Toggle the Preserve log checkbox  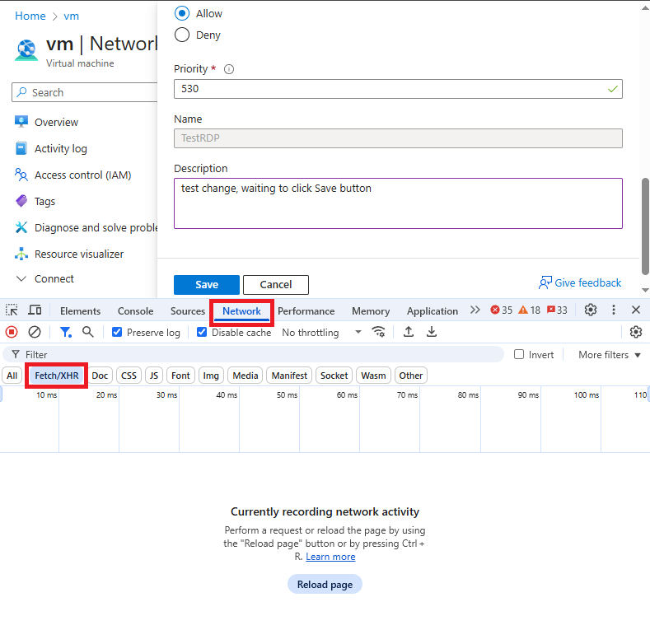(x=117, y=332)
